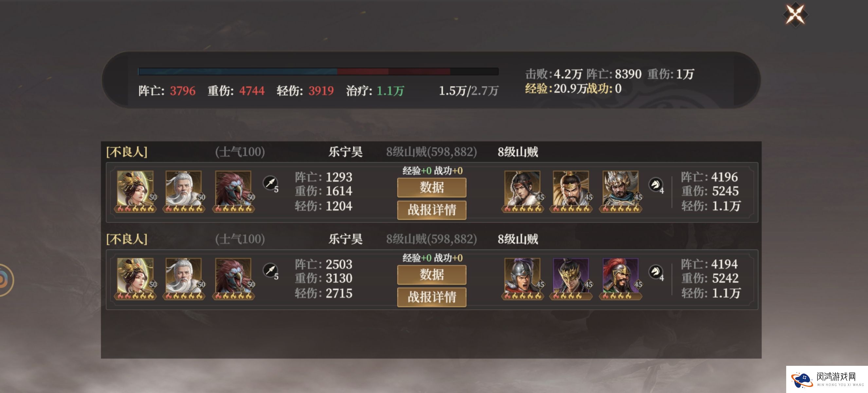Tap the cavalry horse icon in first battle

[x=656, y=185]
